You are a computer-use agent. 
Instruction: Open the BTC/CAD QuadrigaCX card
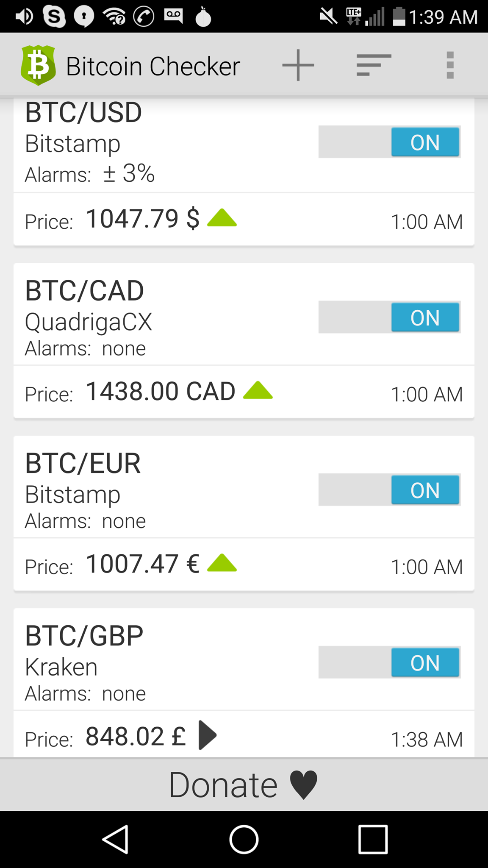coord(244,341)
